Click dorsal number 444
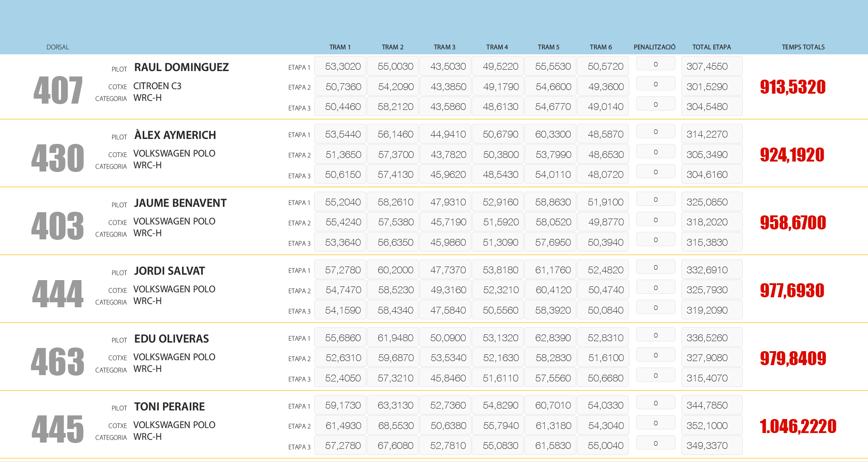The height and width of the screenshot is (462, 868). [57, 294]
